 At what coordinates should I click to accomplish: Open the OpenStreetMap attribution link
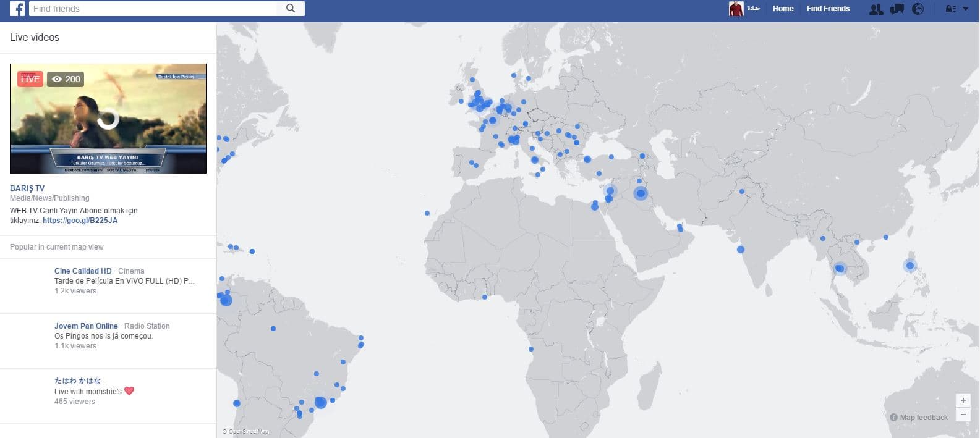(248, 432)
